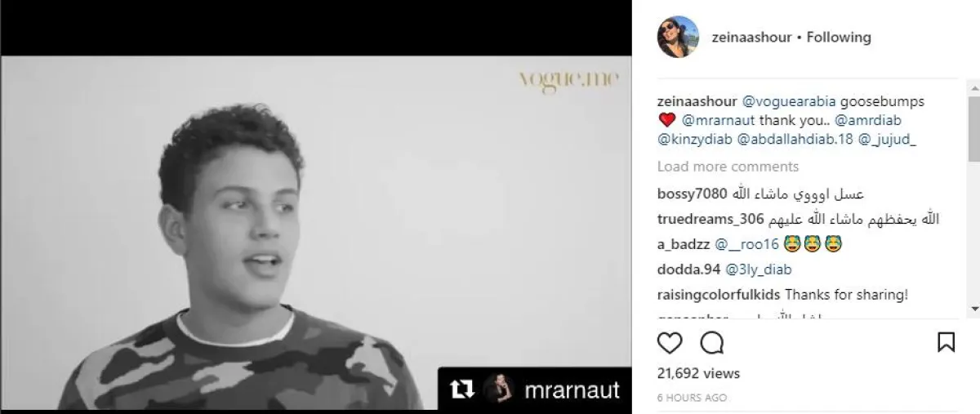
Task: Save post with bookmark icon
Action: (x=946, y=342)
